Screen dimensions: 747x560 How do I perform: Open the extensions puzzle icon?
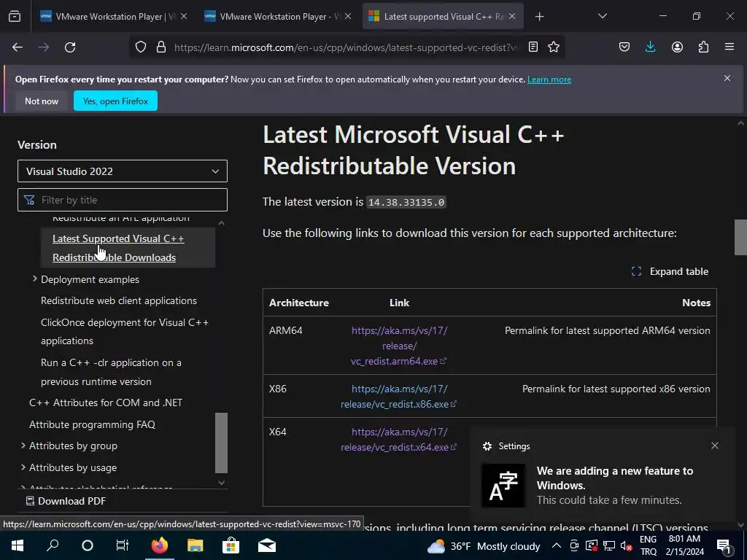pyautogui.click(x=704, y=47)
